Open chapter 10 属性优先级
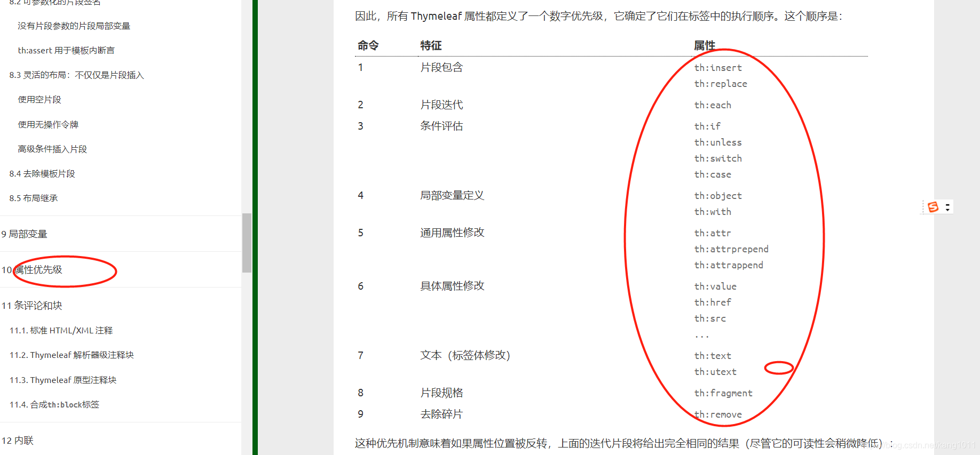This screenshot has height=455, width=980. click(x=32, y=269)
